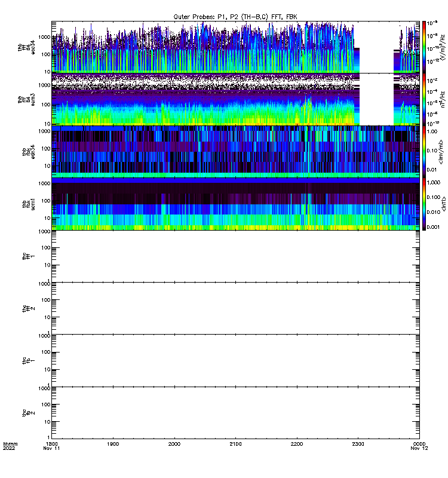Click the "10" y-tick of the thc fff 2 panel

[47, 317]
